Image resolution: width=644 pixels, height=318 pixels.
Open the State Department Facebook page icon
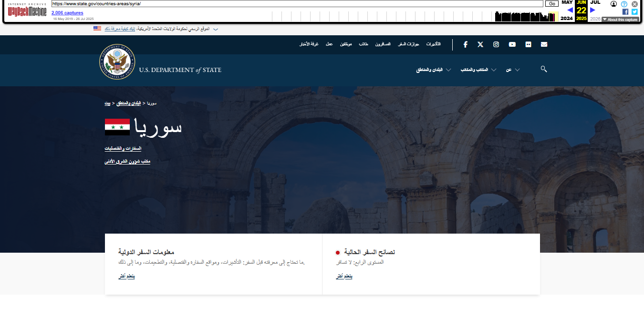tap(465, 44)
